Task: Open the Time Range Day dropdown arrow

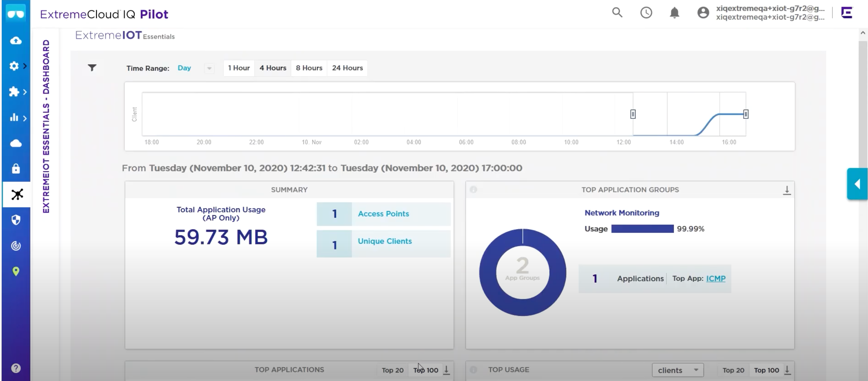Action: click(209, 68)
